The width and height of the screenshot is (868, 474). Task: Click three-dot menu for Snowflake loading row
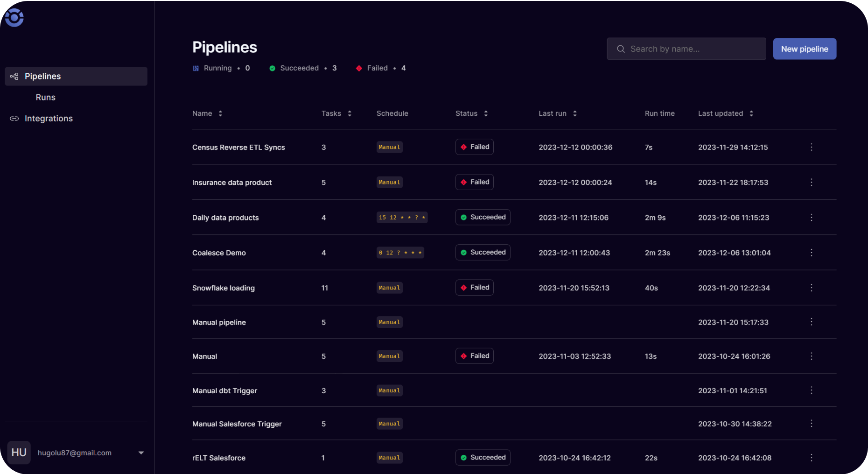[x=812, y=288]
